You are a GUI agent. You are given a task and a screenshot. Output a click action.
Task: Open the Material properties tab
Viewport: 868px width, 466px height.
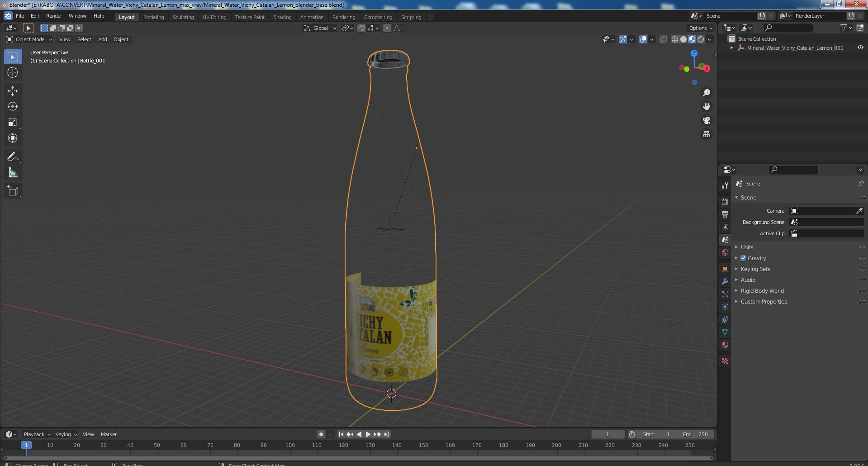(725, 345)
